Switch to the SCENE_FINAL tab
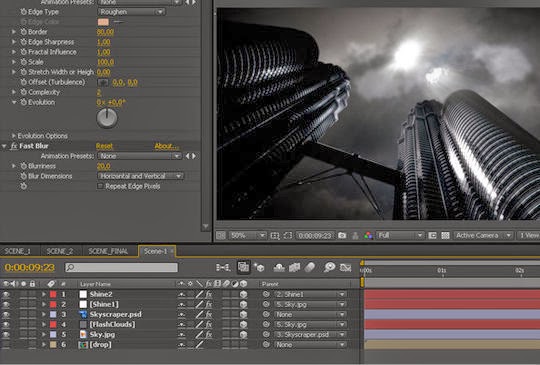540x365 pixels. pos(108,251)
